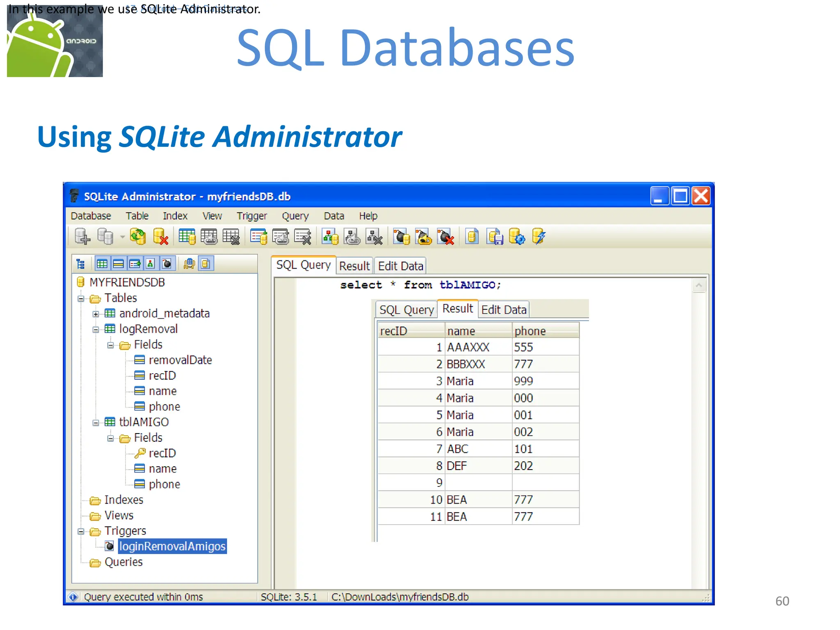Collapse the Fields folder under tblAMIGO
Screen dimensions: 840x630
point(110,438)
